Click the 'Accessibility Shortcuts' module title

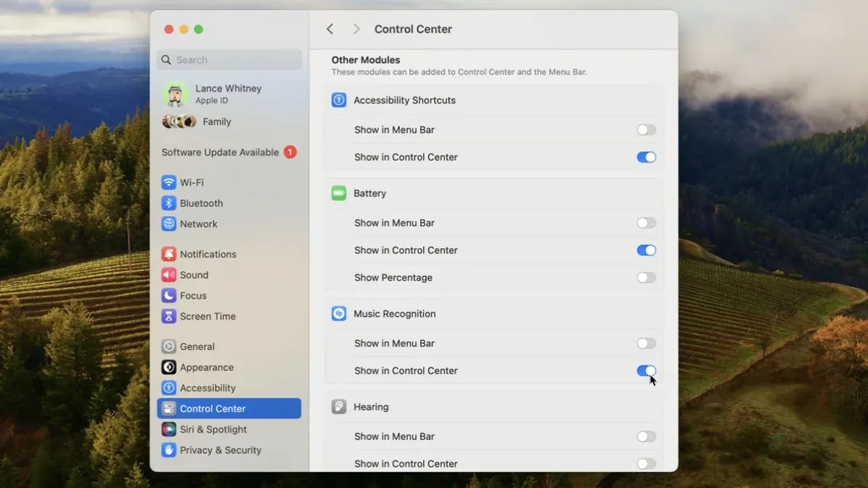pos(404,100)
